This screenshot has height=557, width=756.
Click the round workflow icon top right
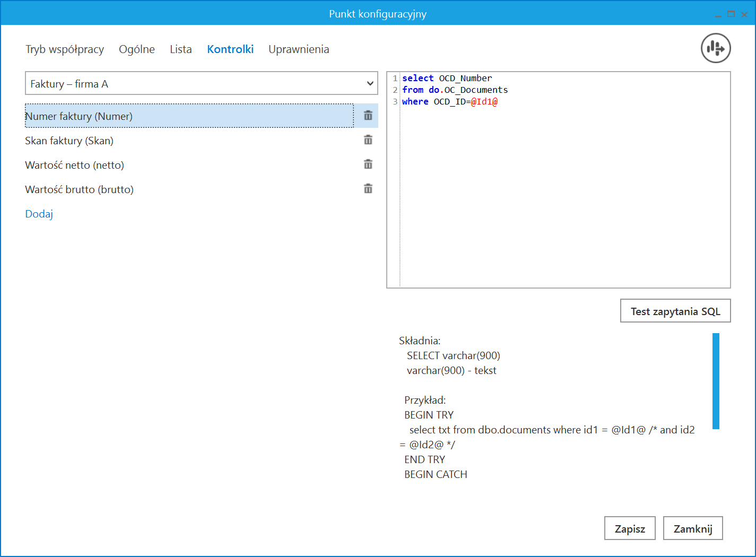coord(716,48)
